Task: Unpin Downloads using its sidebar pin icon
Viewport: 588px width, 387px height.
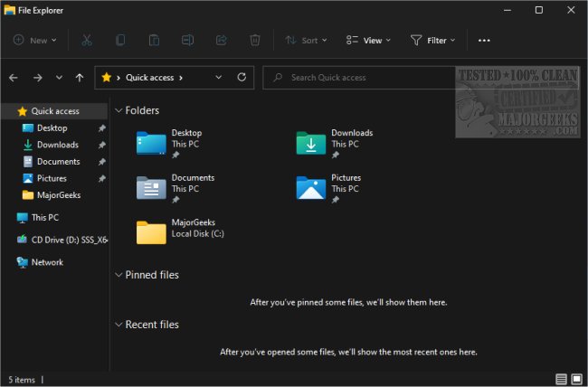Action: point(101,145)
